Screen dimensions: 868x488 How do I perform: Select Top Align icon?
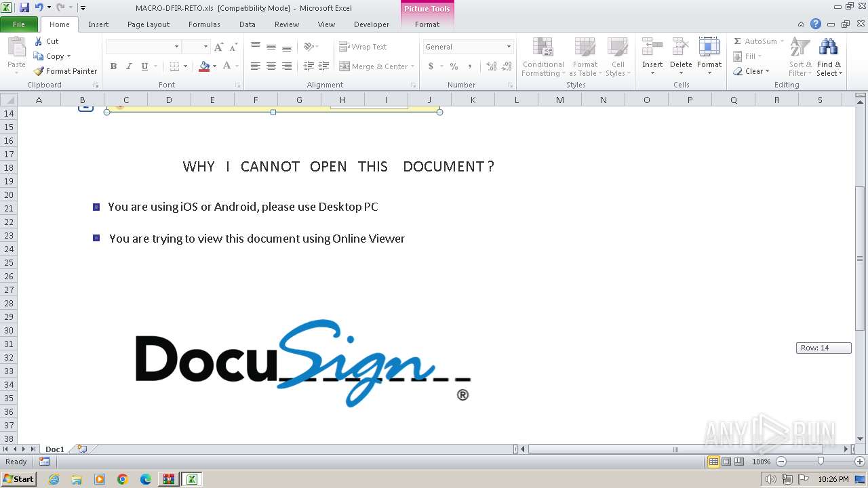pyautogui.click(x=256, y=47)
